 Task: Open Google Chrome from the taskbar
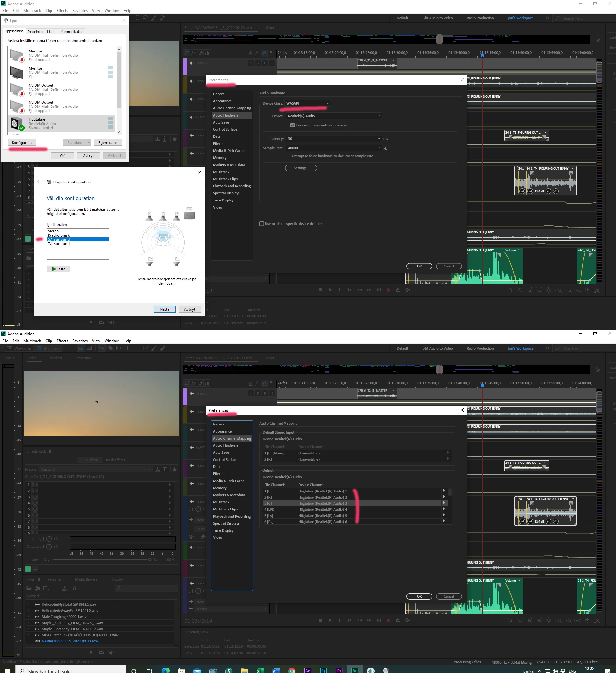coord(292,670)
